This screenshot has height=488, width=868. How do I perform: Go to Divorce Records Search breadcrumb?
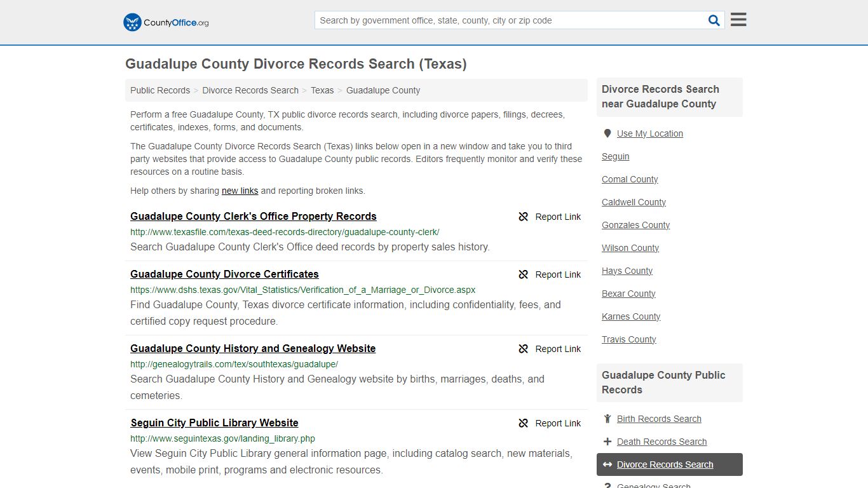tap(250, 90)
